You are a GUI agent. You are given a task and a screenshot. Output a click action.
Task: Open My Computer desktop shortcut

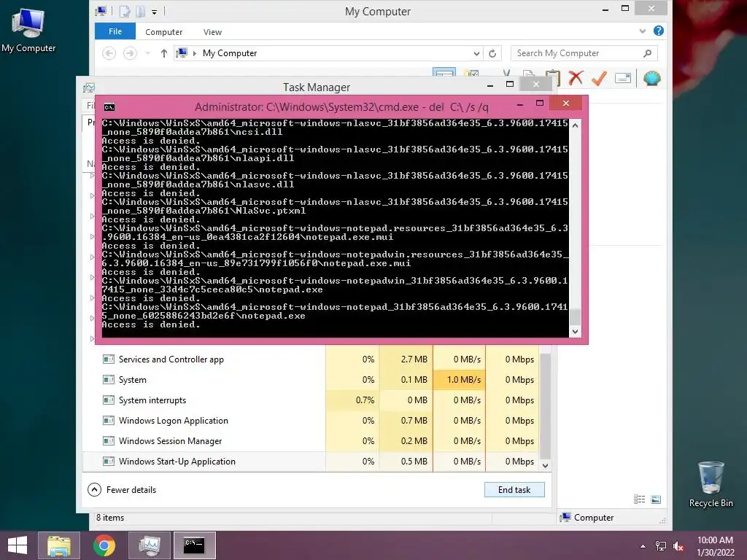pos(28,29)
